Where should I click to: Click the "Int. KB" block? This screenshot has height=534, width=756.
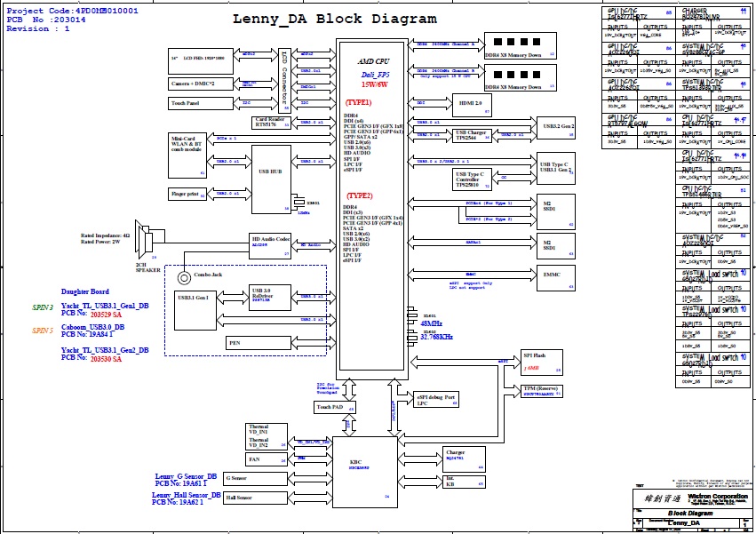pyautogui.click(x=464, y=482)
